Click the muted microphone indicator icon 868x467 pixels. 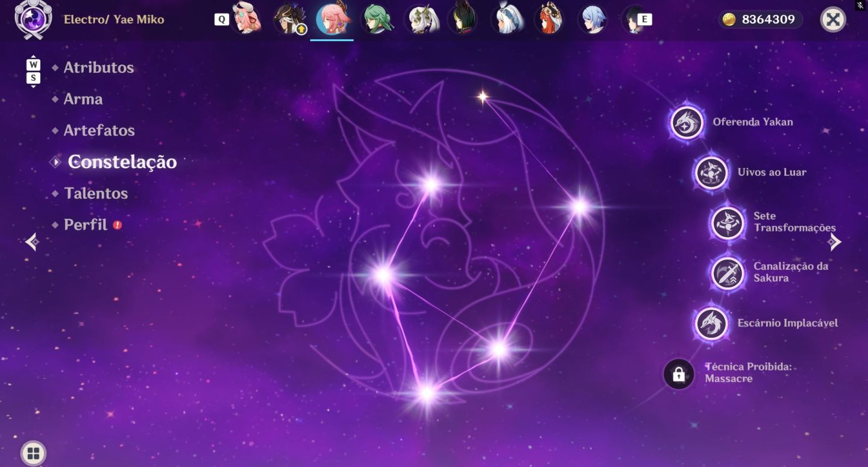[x=860, y=5]
